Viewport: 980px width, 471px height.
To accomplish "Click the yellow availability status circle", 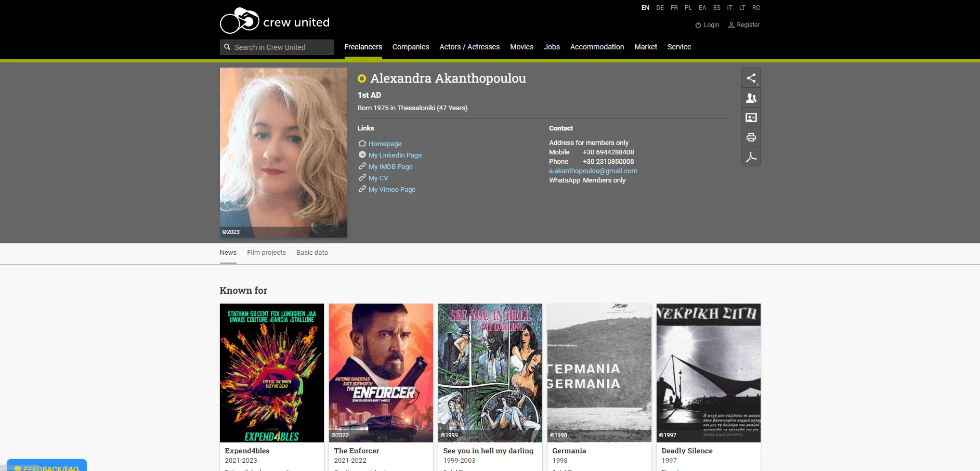I will pyautogui.click(x=362, y=78).
